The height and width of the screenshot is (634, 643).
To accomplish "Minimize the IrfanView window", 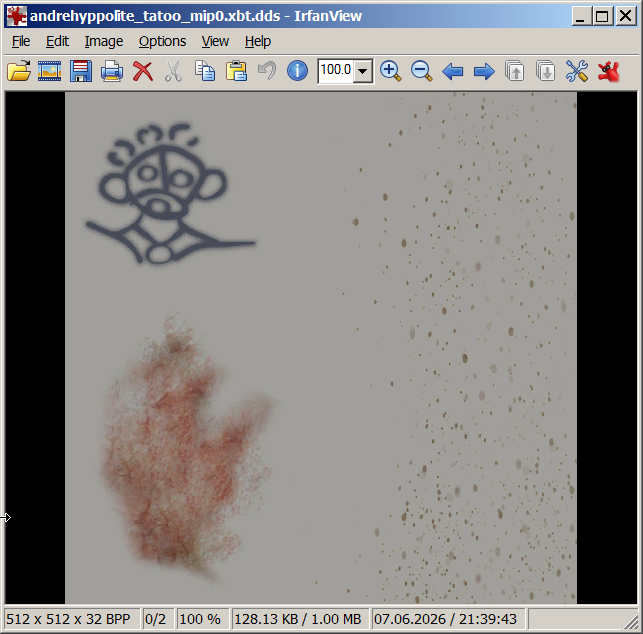I will [x=581, y=16].
